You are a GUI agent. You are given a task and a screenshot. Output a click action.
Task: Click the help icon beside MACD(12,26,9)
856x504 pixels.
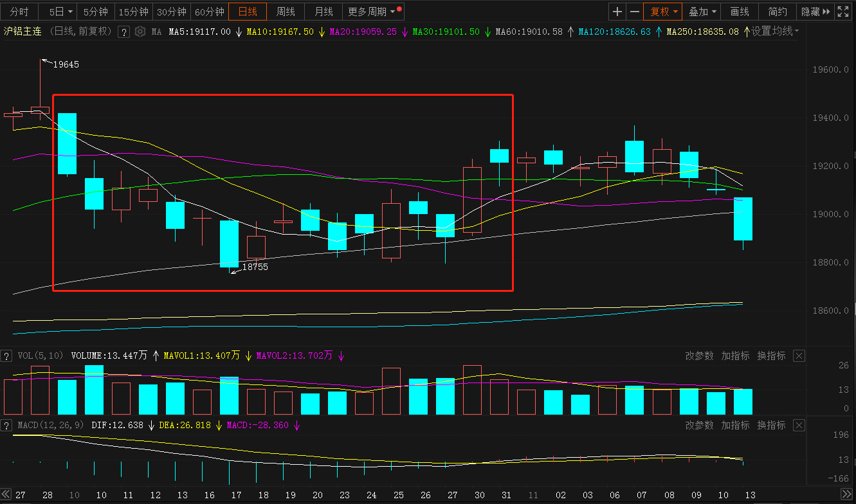pos(6,426)
